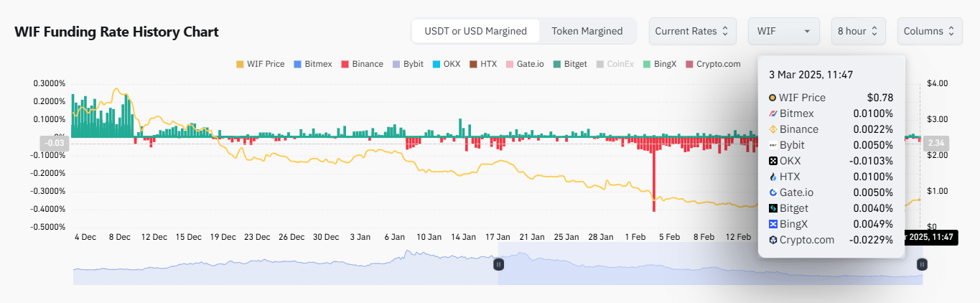Hide the Binance series in the legend
980x303 pixels.
click(x=362, y=64)
